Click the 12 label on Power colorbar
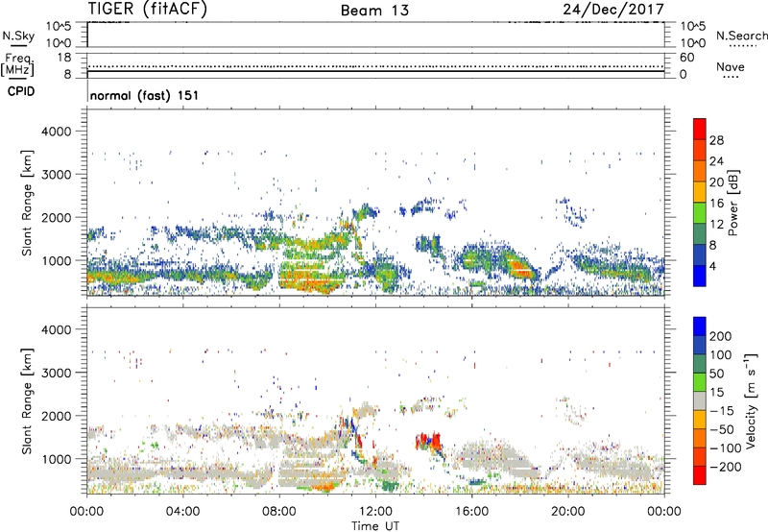Viewport: 768px width, 532px height. pyautogui.click(x=716, y=225)
